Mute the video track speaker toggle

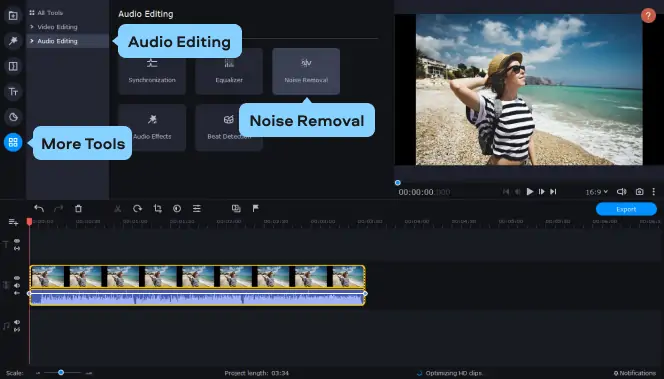pos(17,285)
